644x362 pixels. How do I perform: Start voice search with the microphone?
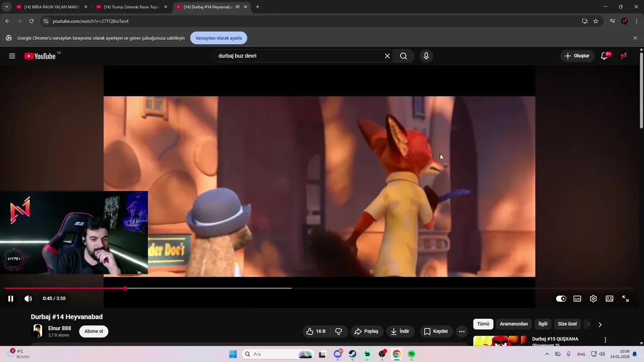(x=426, y=56)
